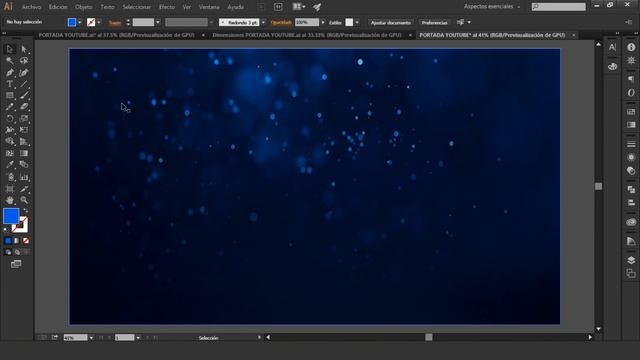Toggle Draw Normal mode
640x360 pixels.
[8, 252]
